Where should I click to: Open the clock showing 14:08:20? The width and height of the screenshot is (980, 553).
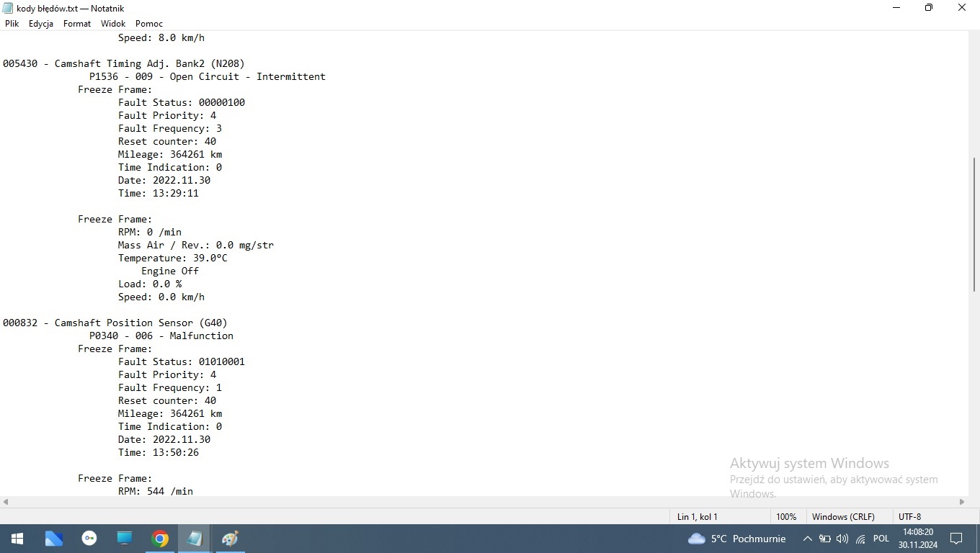pyautogui.click(x=917, y=539)
